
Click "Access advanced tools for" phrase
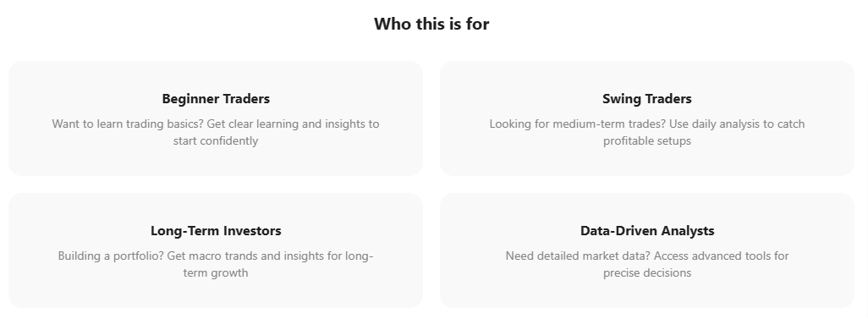click(x=722, y=256)
